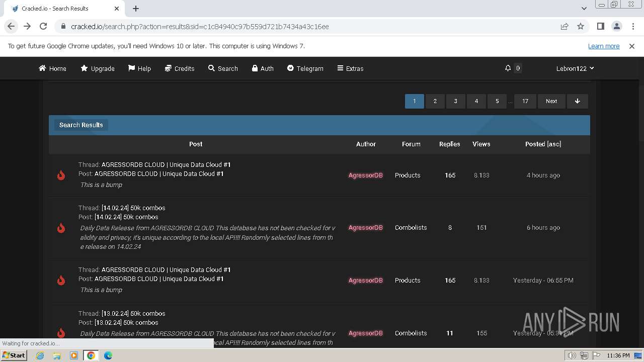Sort by Post column

[x=196, y=144]
